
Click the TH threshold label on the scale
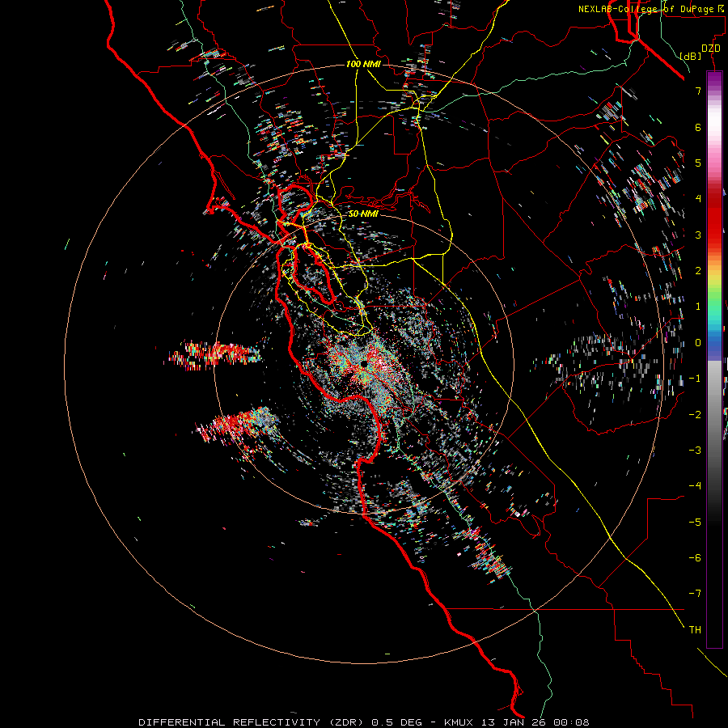(x=695, y=629)
